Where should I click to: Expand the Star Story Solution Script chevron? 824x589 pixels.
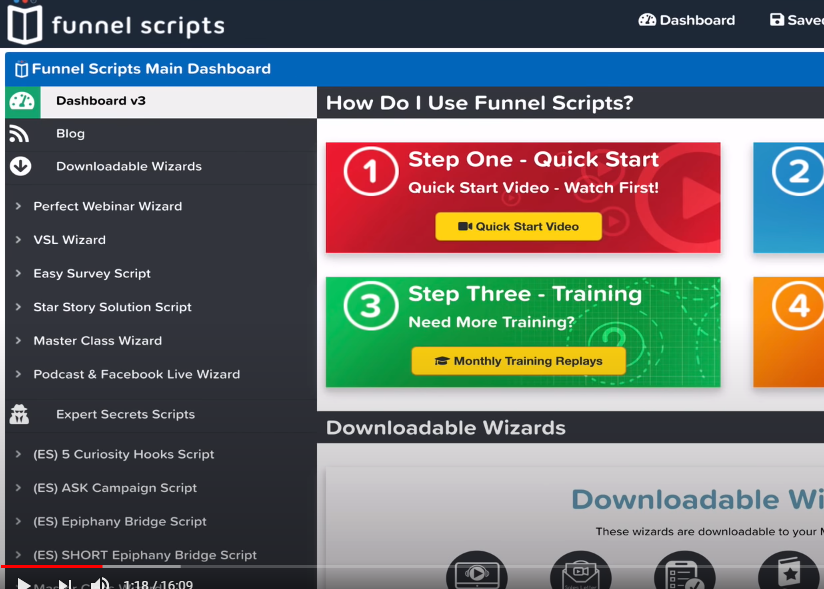click(x=18, y=307)
